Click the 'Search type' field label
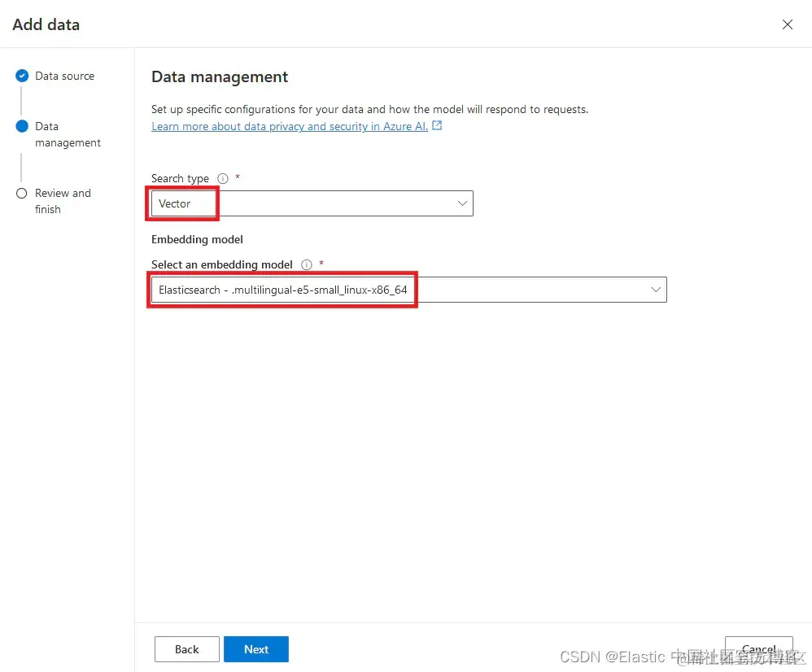Image resolution: width=812 pixels, height=672 pixels. pos(180,179)
